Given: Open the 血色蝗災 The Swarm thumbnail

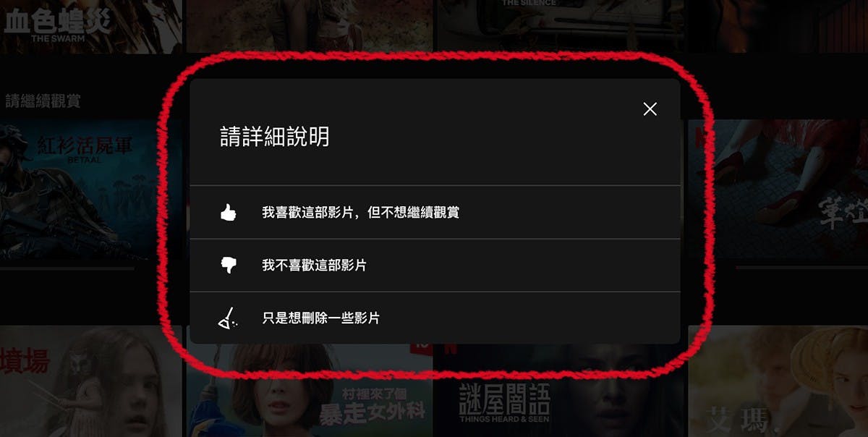Looking at the screenshot, I should coord(90,26).
